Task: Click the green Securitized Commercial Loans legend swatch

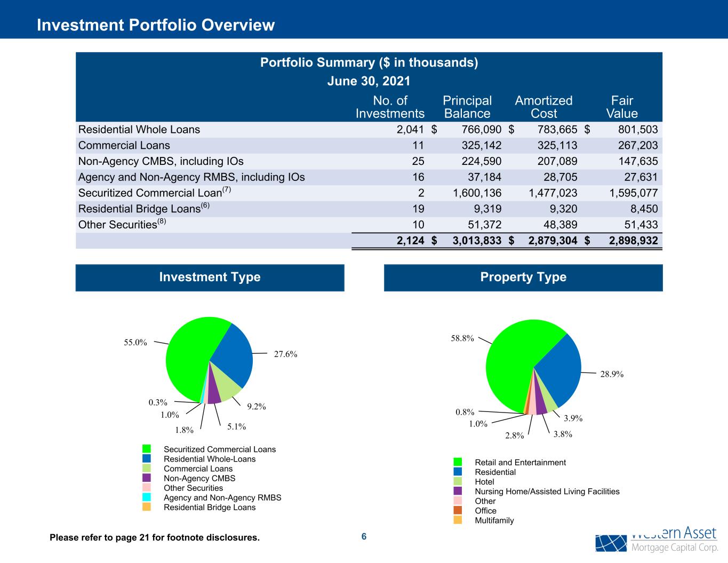Action: (x=147, y=449)
